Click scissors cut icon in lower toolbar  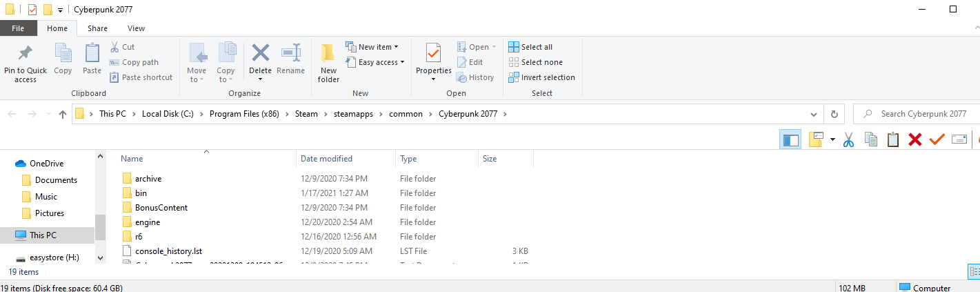point(848,139)
